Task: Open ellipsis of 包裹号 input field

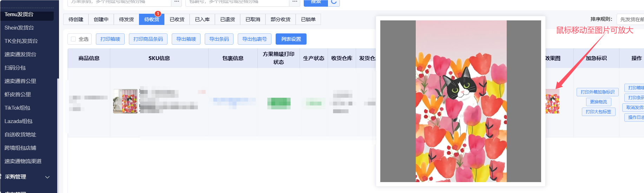Action: (x=295, y=2)
